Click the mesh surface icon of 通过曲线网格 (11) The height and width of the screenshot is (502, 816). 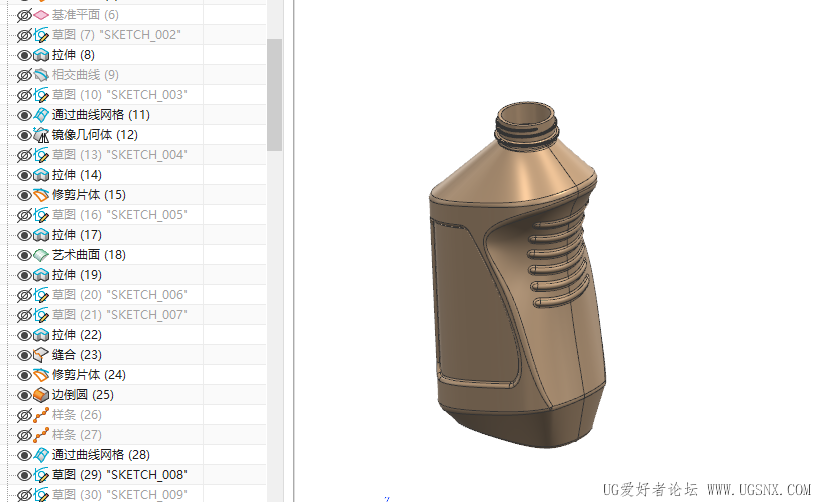[x=41, y=115]
